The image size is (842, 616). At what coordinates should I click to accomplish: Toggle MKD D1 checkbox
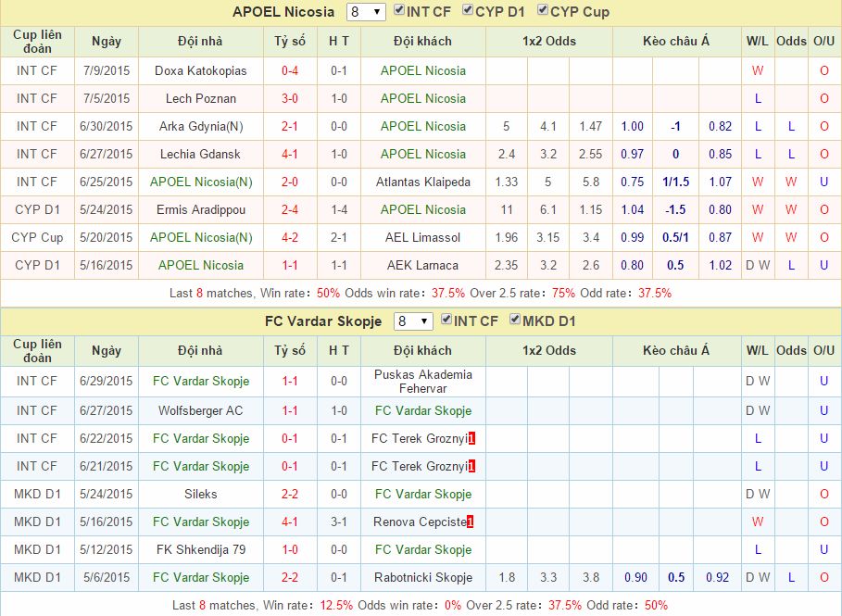pos(515,320)
